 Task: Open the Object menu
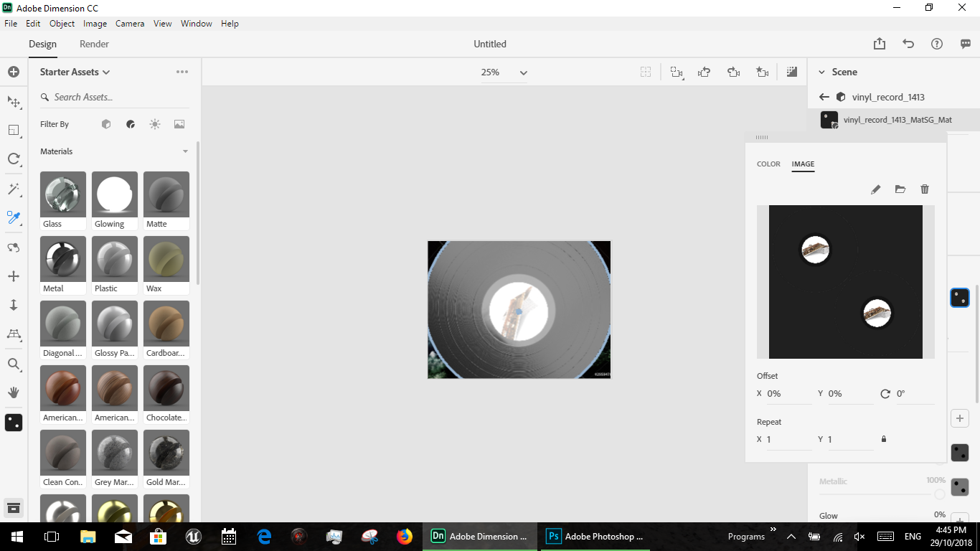62,24
